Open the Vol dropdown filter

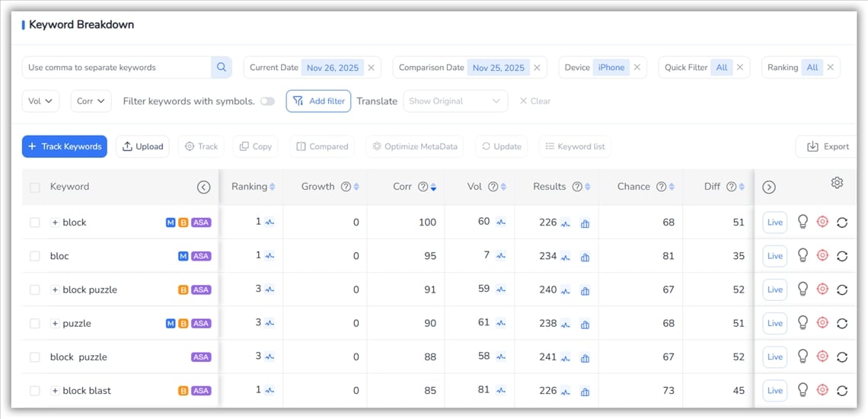pos(40,101)
